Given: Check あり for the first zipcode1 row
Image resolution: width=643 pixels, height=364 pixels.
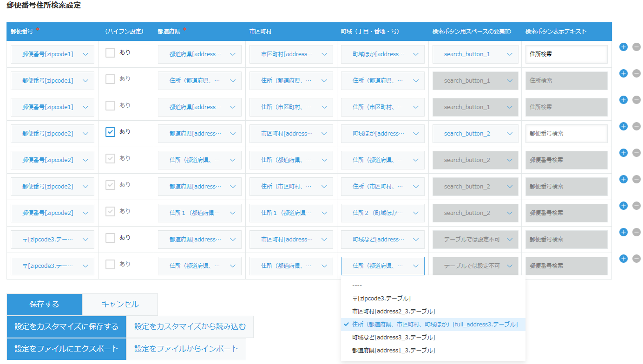Looking at the screenshot, I should coord(110,52).
